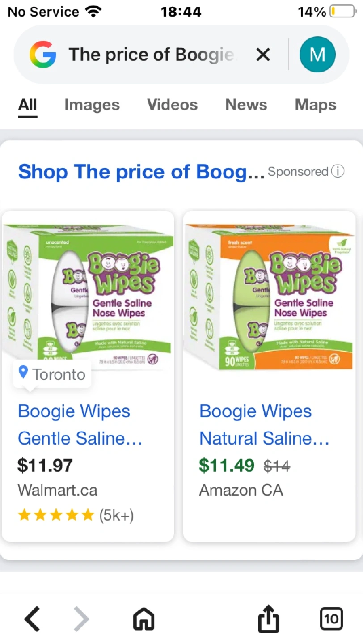Tap the search query text field
This screenshot has height=644, width=363.
152,55
